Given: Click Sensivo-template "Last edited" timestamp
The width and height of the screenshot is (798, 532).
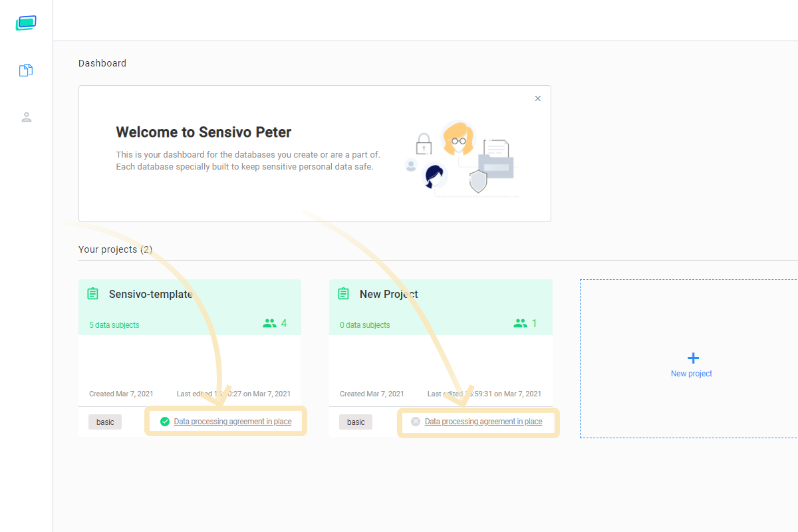Looking at the screenshot, I should (233, 394).
